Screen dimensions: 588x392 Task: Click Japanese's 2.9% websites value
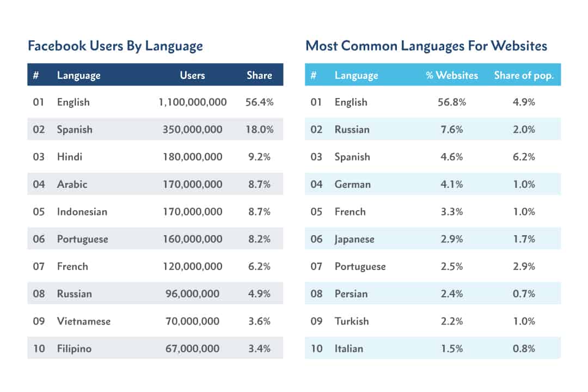click(452, 239)
